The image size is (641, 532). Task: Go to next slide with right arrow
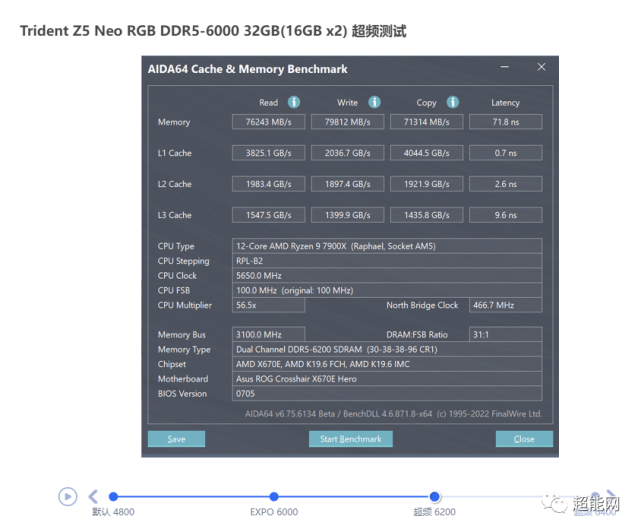pyautogui.click(x=610, y=496)
